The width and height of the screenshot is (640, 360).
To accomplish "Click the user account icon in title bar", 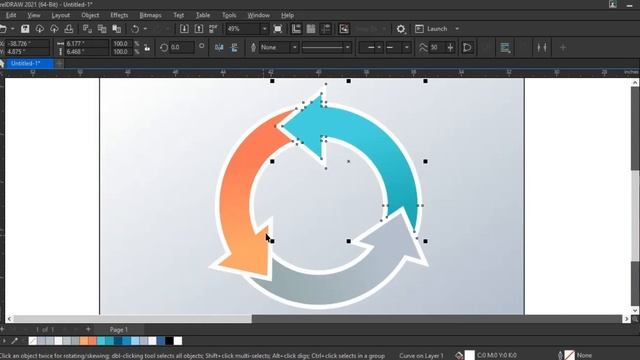I will [x=613, y=4].
